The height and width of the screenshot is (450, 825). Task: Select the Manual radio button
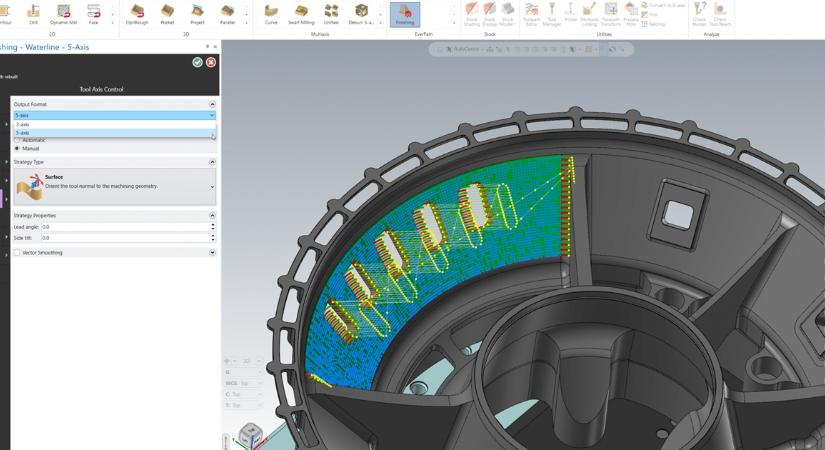click(x=17, y=149)
